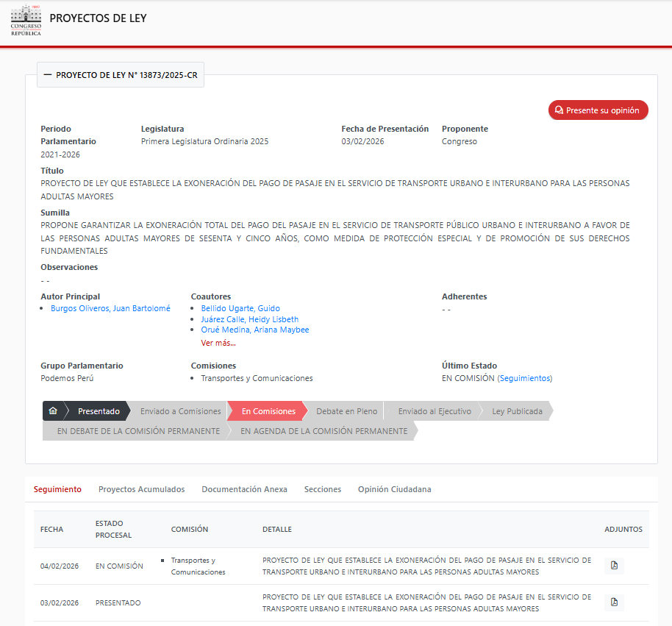The height and width of the screenshot is (626, 672).
Task: Click coauthor Juárez Calle, Heidy Lisbeth
Action: (x=250, y=319)
